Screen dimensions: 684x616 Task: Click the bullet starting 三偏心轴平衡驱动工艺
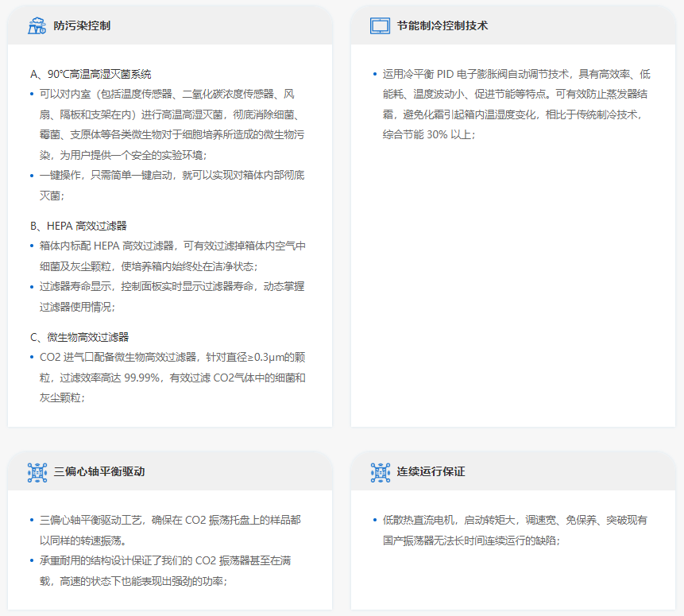click(x=170, y=530)
